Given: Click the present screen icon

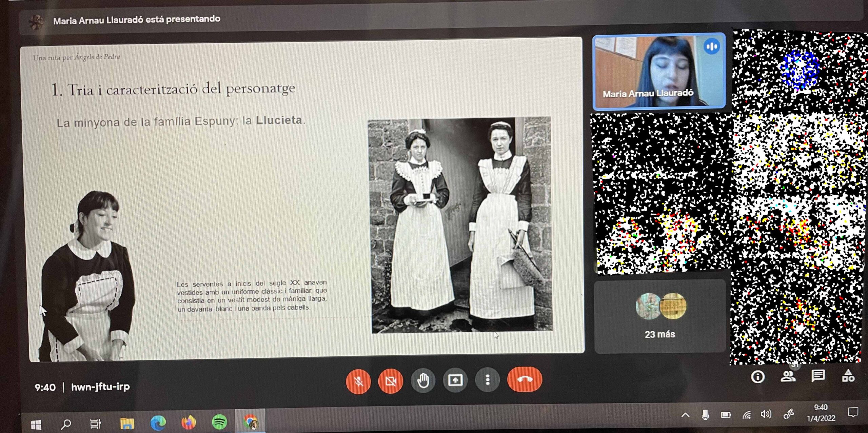Looking at the screenshot, I should coord(455,380).
